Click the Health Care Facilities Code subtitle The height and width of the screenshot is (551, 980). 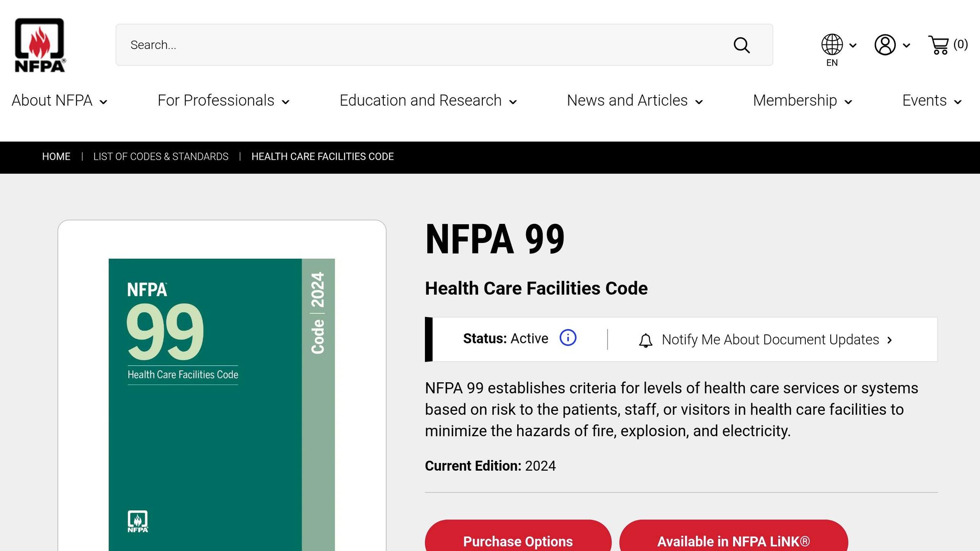pos(536,288)
